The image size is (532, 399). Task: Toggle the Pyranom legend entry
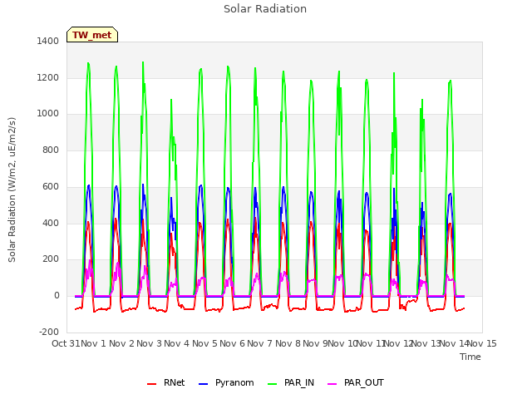[x=226, y=382]
